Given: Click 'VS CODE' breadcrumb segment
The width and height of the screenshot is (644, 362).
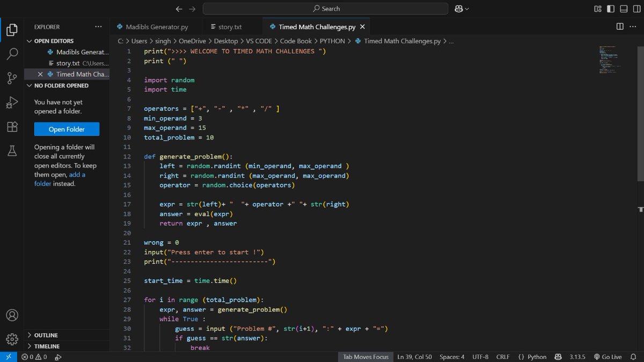Looking at the screenshot, I should point(259,41).
